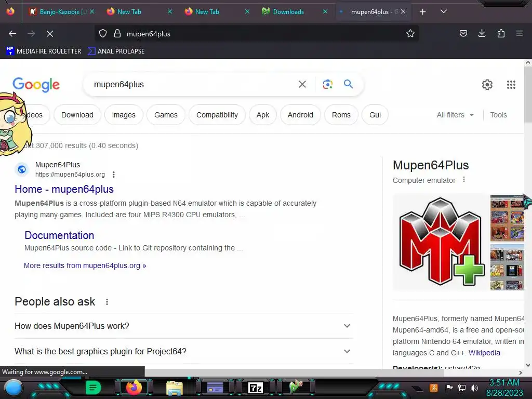532x399 pixels.
Task: Filter results by Download
Action: [77, 115]
